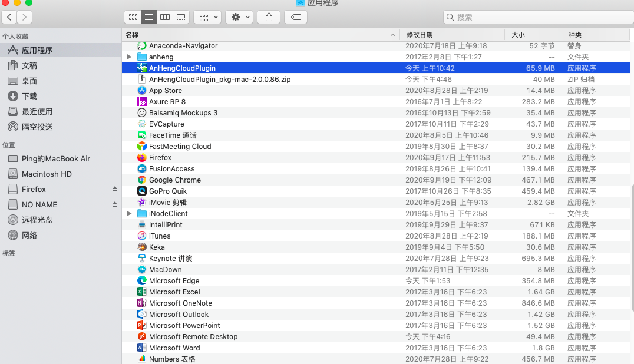
Task: Select the Keka icon
Action: 142,247
